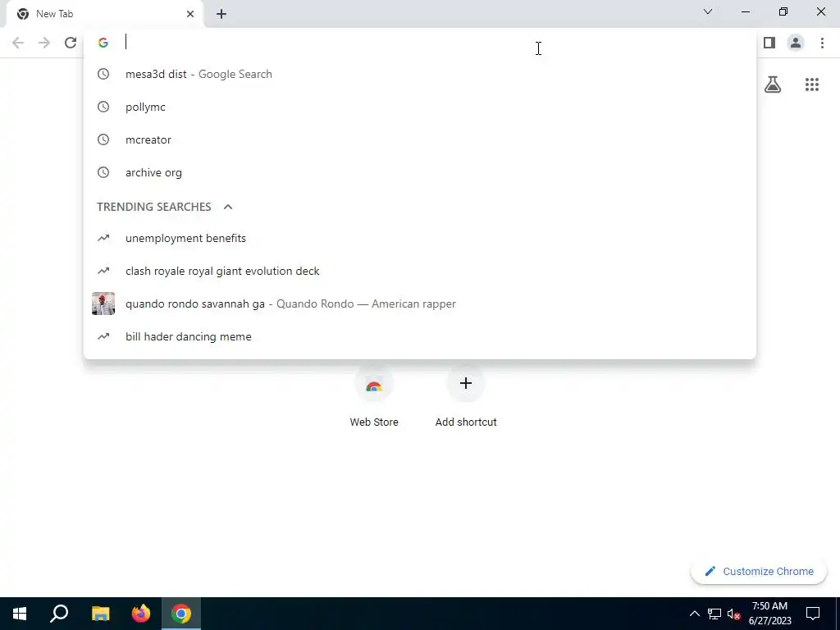Image resolution: width=840 pixels, height=630 pixels.
Task: Open the Google apps grid
Action: point(811,84)
